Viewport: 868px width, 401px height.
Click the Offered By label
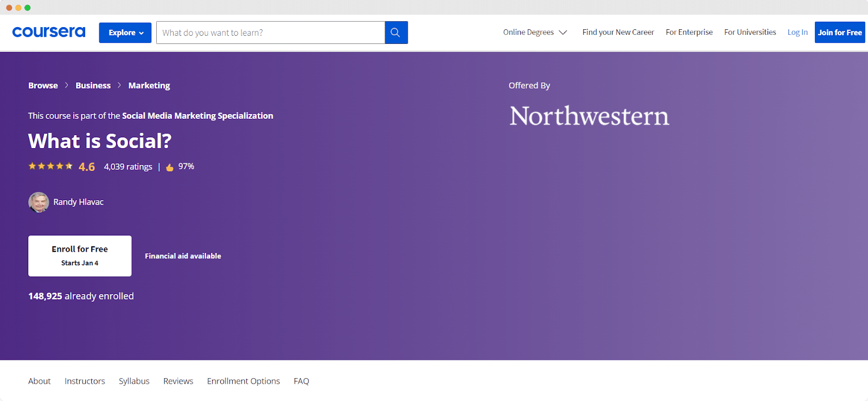[529, 86]
